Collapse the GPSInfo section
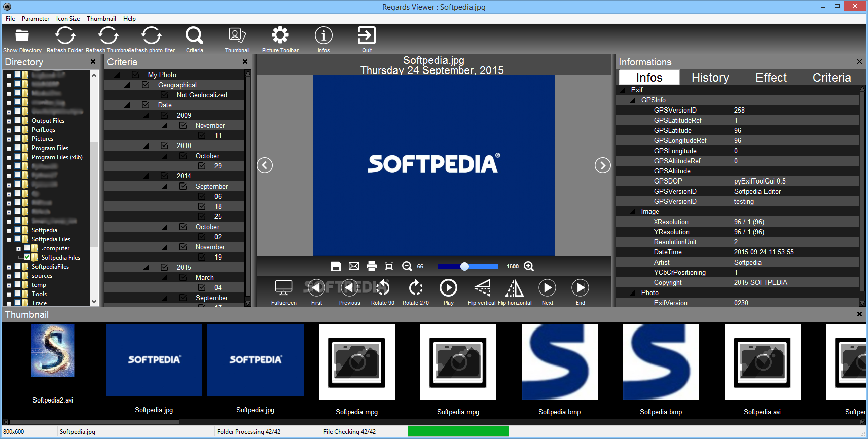868x439 pixels. (x=632, y=100)
